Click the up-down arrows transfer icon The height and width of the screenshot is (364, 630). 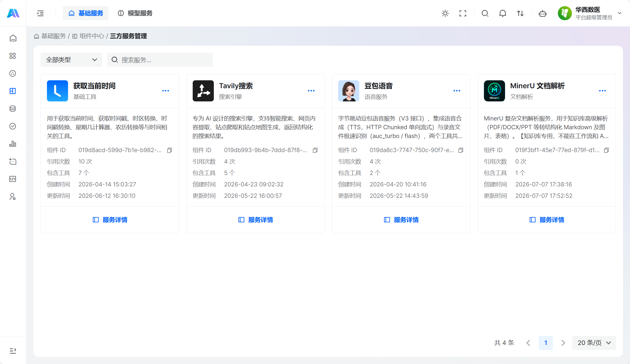[520, 13]
